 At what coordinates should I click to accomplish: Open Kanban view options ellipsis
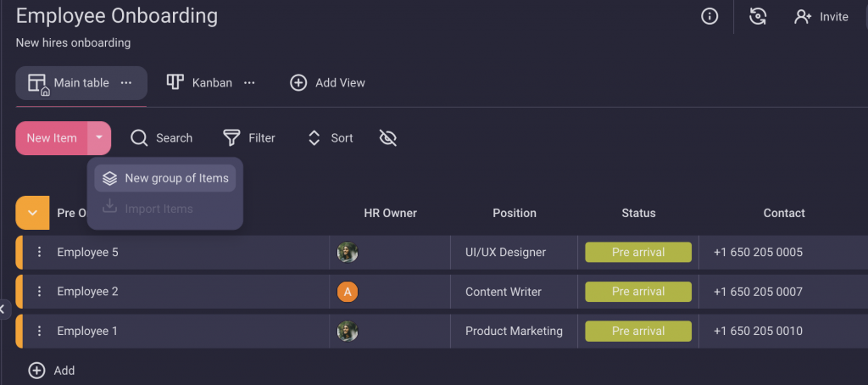tap(249, 83)
